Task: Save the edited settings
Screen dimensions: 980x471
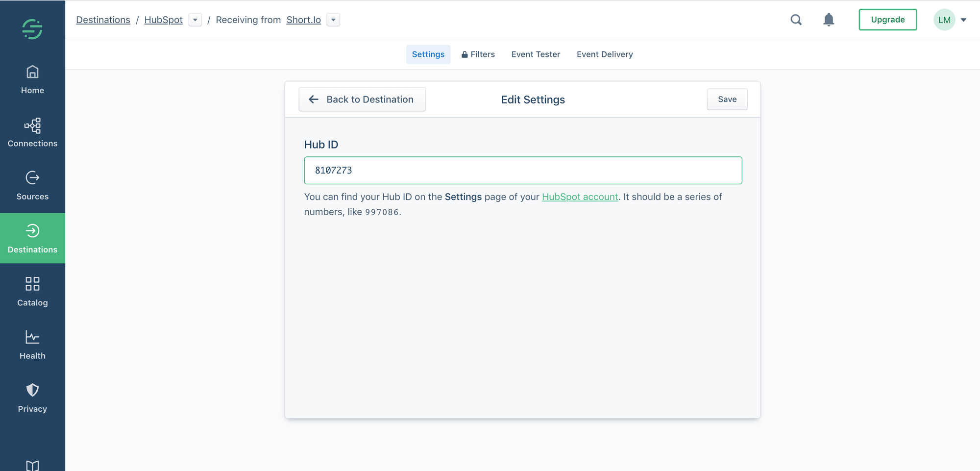Action: click(727, 99)
